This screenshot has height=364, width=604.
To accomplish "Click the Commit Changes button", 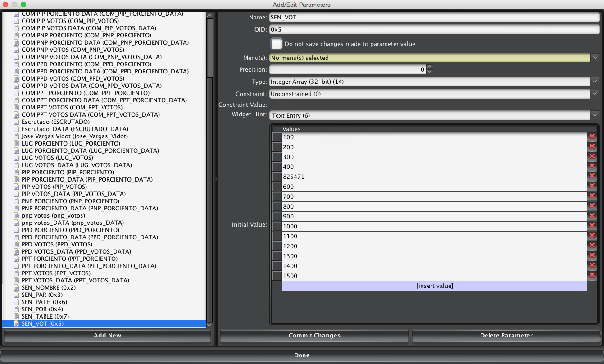I will pos(314,336).
